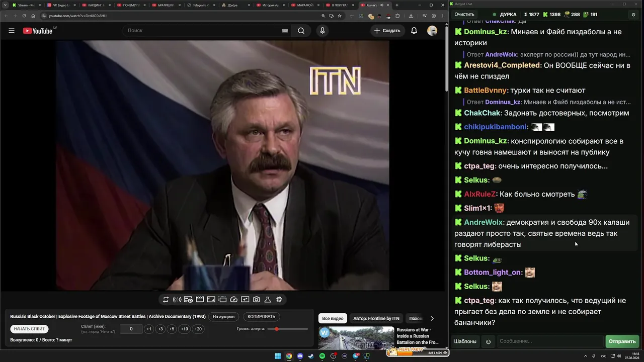
Task: Click the 'Создать' button on YouTube
Action: pos(387,31)
